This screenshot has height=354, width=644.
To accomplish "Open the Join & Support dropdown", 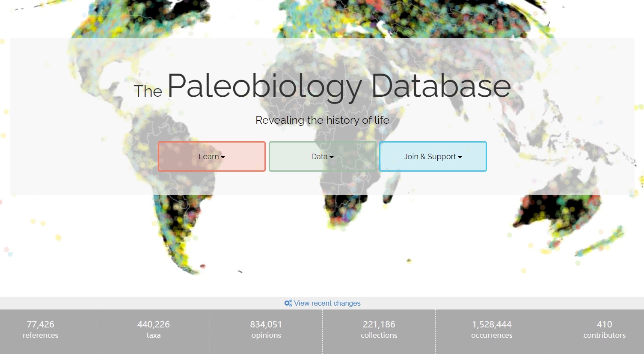I will (433, 157).
